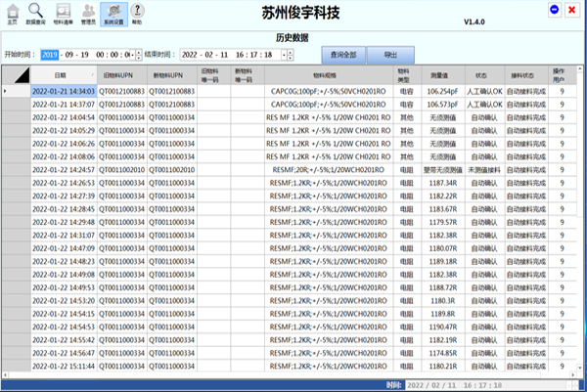Increase 结束时间 with up stepper

click(291, 53)
